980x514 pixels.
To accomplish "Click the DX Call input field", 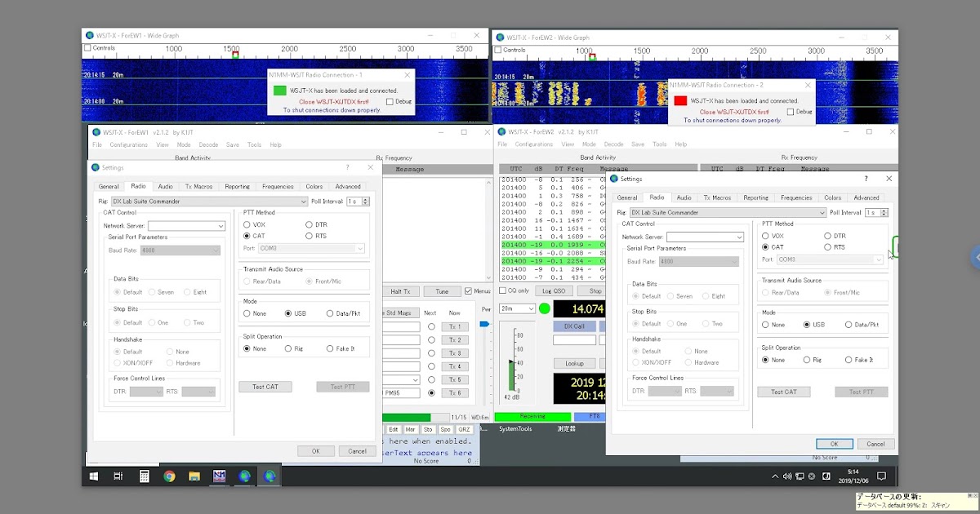I will (x=575, y=340).
